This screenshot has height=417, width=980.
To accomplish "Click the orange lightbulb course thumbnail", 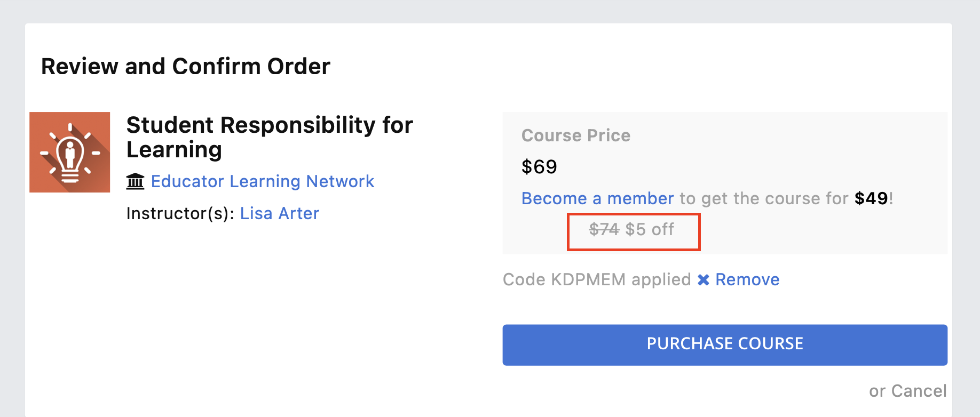I will [x=69, y=152].
